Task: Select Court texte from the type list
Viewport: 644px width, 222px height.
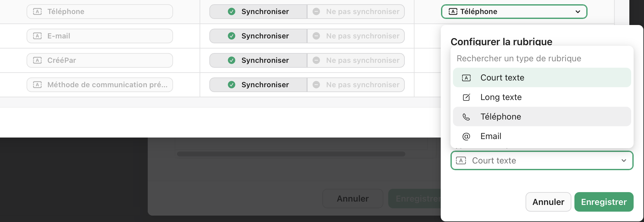Action: (x=502, y=77)
